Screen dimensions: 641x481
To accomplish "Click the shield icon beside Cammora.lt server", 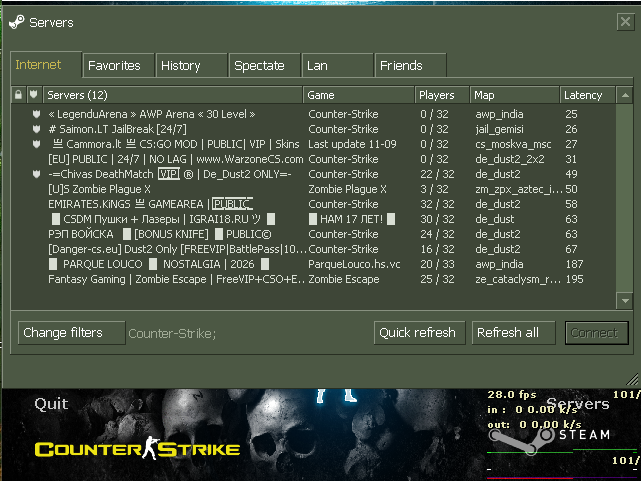I will coord(35,144).
